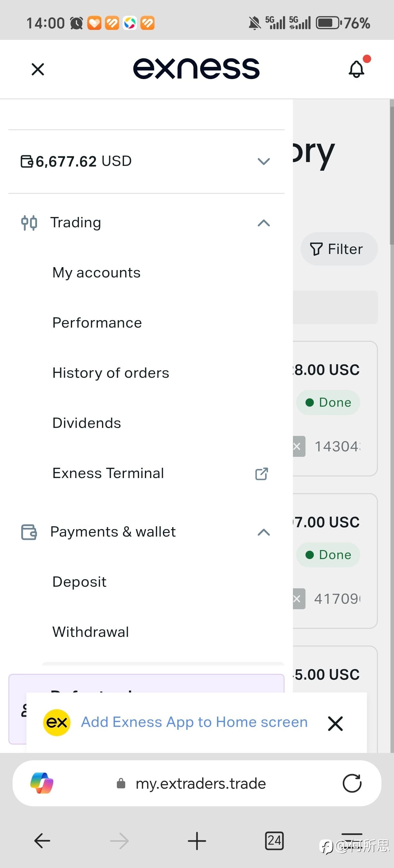Dismiss the Add to Home screen banner
The image size is (394, 868).
[x=335, y=723]
